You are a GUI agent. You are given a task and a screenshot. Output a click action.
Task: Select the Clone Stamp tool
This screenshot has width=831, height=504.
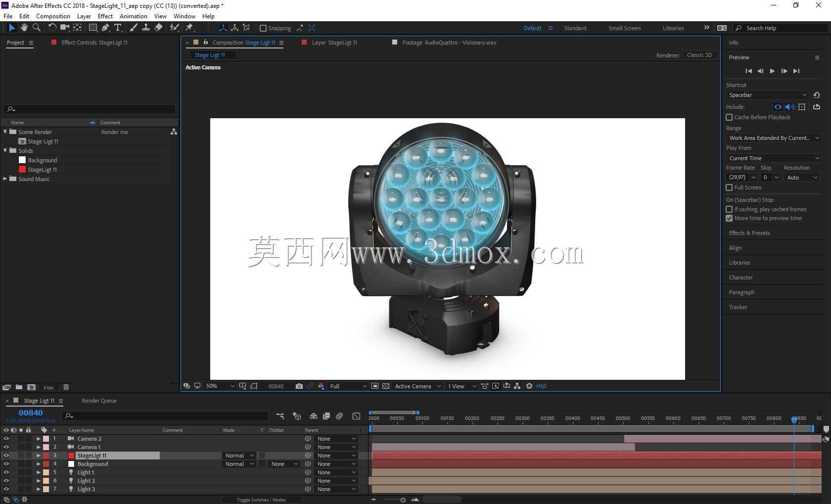click(146, 28)
